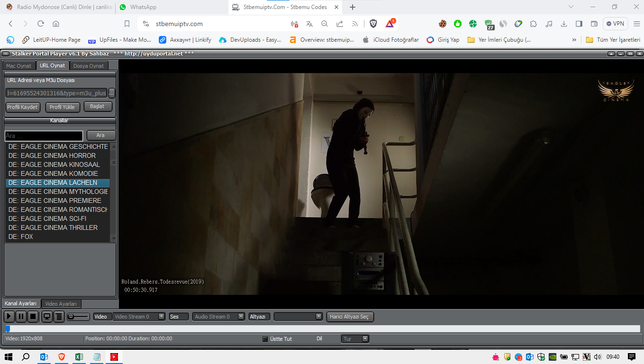Open the extensions puzzle-piece icon
The image size is (644, 364).
coord(534,24)
